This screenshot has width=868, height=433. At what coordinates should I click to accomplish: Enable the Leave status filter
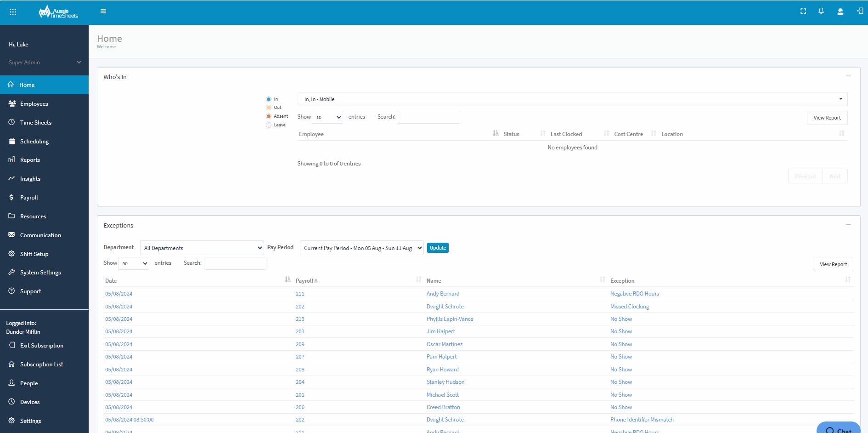click(x=268, y=125)
